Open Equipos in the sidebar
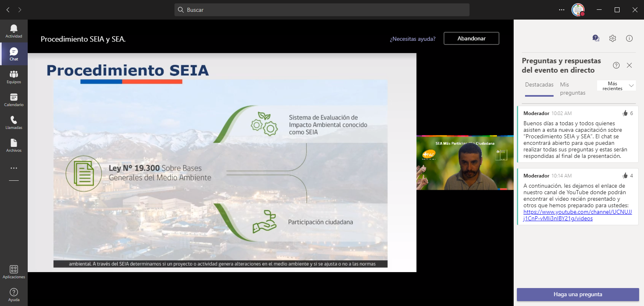The width and height of the screenshot is (644, 306). coord(14,77)
